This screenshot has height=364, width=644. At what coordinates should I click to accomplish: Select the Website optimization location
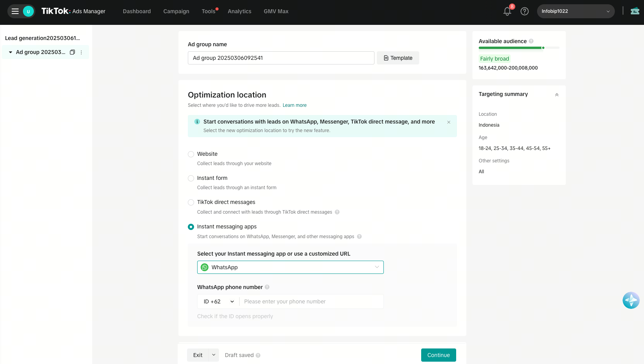(191, 154)
